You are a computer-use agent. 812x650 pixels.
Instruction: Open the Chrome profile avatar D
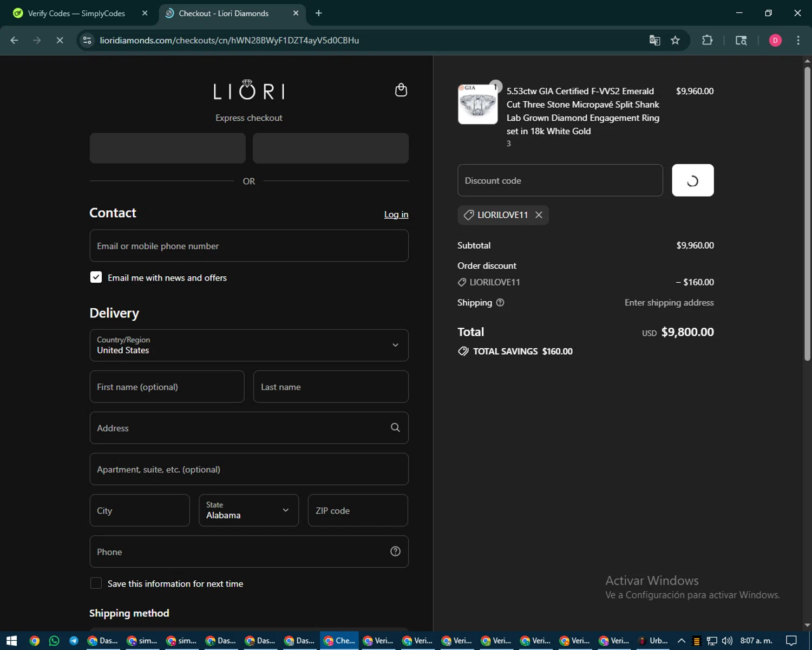click(x=775, y=40)
